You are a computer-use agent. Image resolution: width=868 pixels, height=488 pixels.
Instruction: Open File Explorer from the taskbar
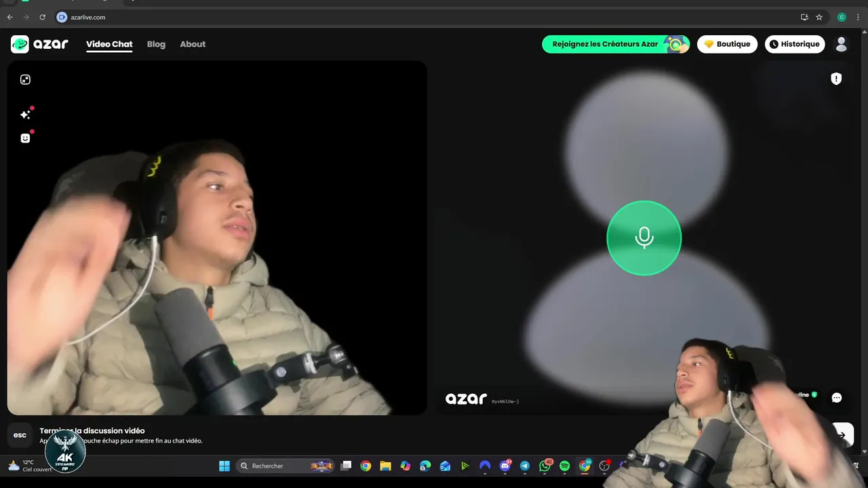(x=385, y=466)
